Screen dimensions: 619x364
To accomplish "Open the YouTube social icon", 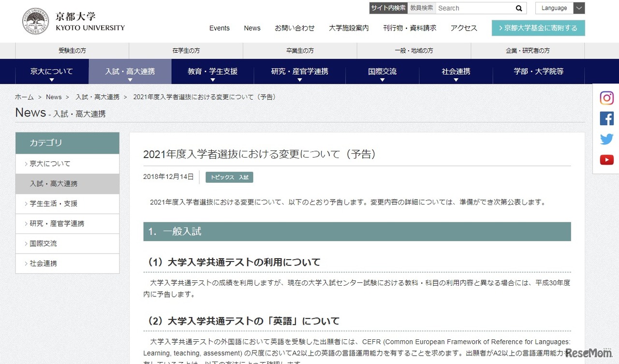I will pyautogui.click(x=606, y=160).
